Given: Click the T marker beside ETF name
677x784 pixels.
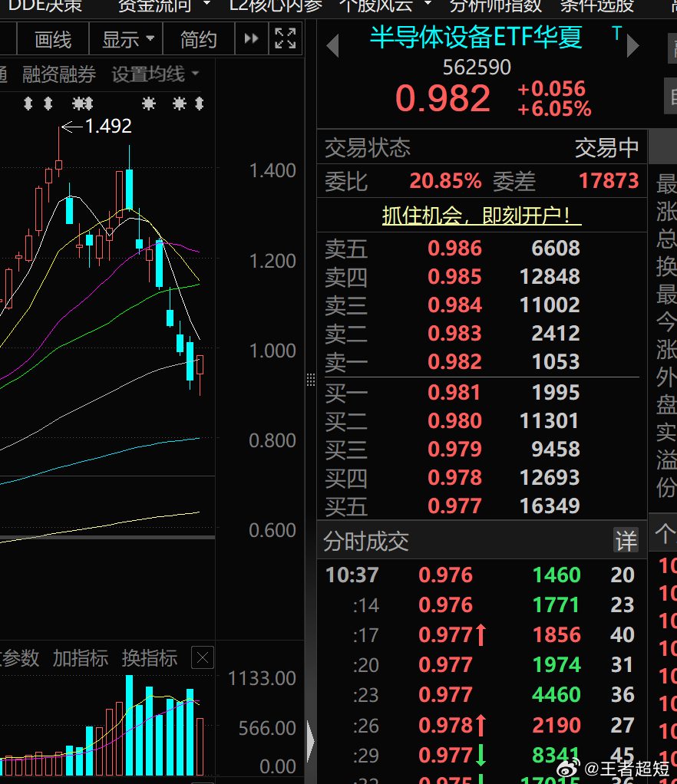Looking at the screenshot, I should tap(616, 34).
